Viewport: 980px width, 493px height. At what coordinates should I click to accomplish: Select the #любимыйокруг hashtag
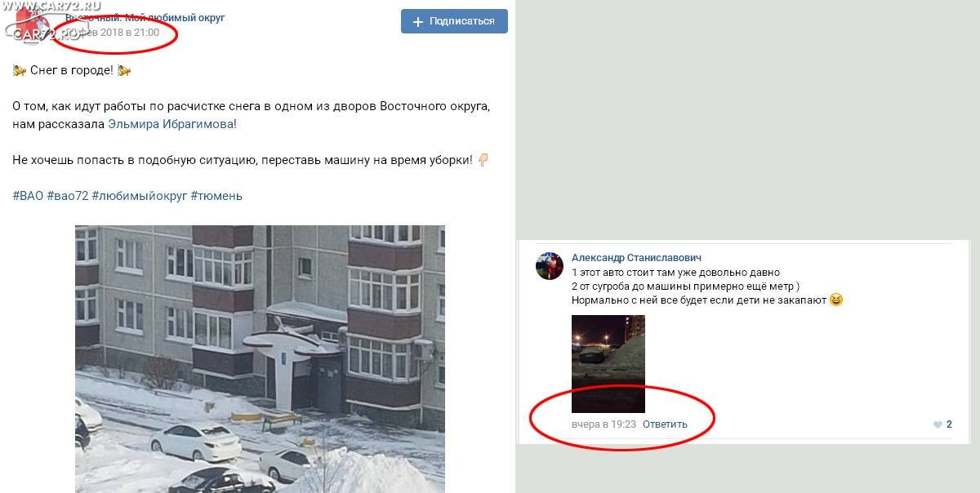point(139,196)
